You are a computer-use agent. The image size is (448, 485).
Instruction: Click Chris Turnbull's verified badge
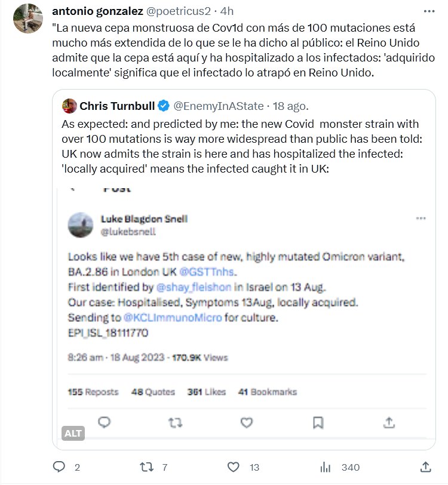(x=164, y=106)
